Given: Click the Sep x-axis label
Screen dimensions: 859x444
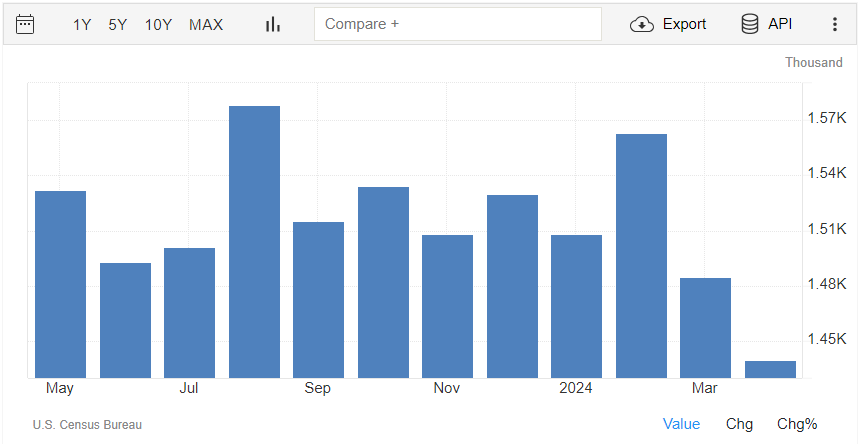Looking at the screenshot, I should [318, 388].
